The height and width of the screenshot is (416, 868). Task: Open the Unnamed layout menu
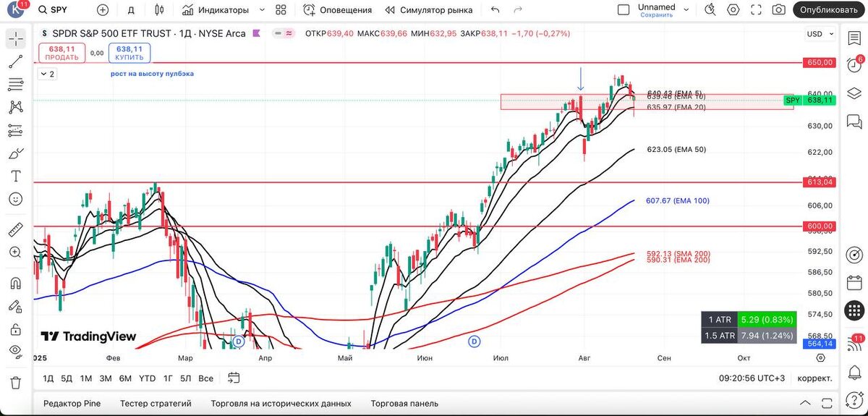657,10
